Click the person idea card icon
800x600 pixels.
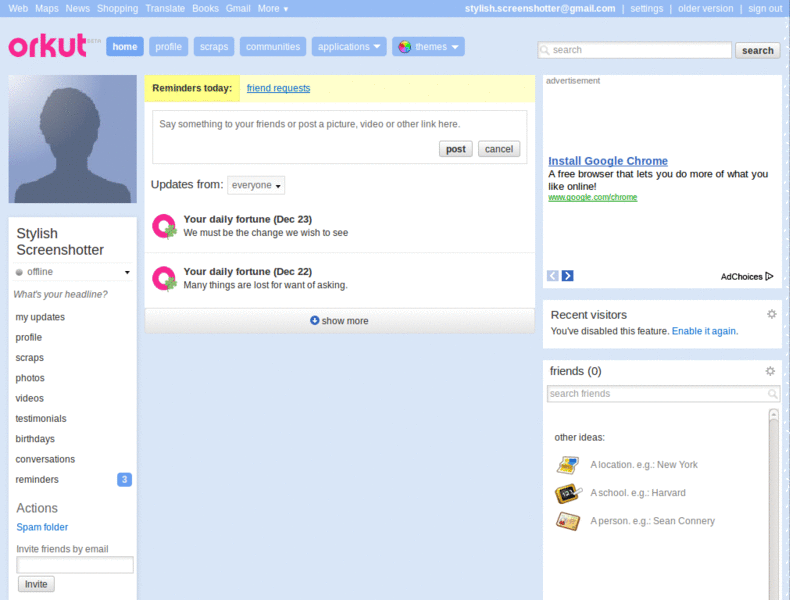(568, 521)
